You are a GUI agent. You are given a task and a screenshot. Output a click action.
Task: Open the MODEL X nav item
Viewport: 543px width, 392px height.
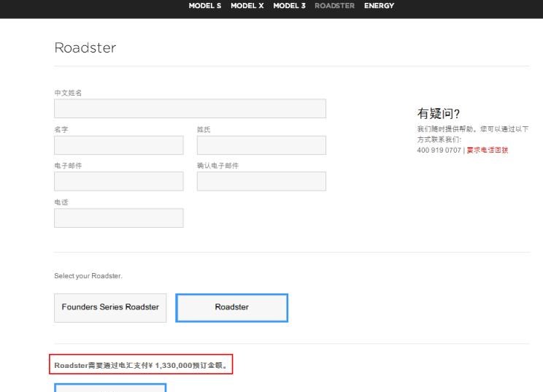tap(247, 6)
